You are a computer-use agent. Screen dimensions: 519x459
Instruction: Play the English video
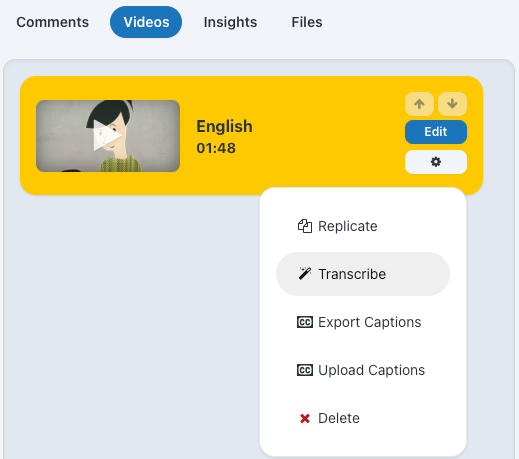point(108,136)
